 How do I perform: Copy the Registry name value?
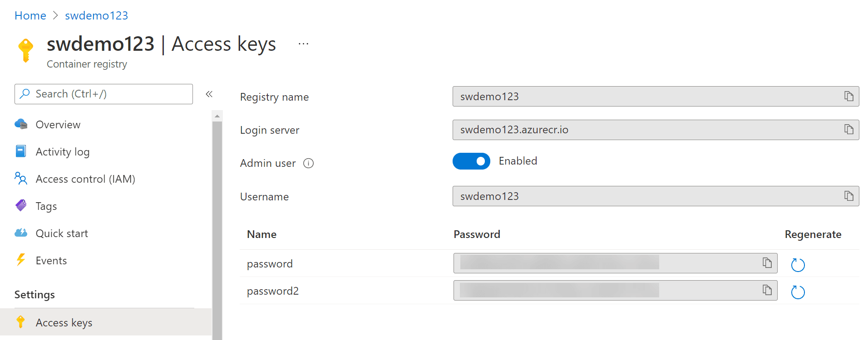(x=848, y=96)
